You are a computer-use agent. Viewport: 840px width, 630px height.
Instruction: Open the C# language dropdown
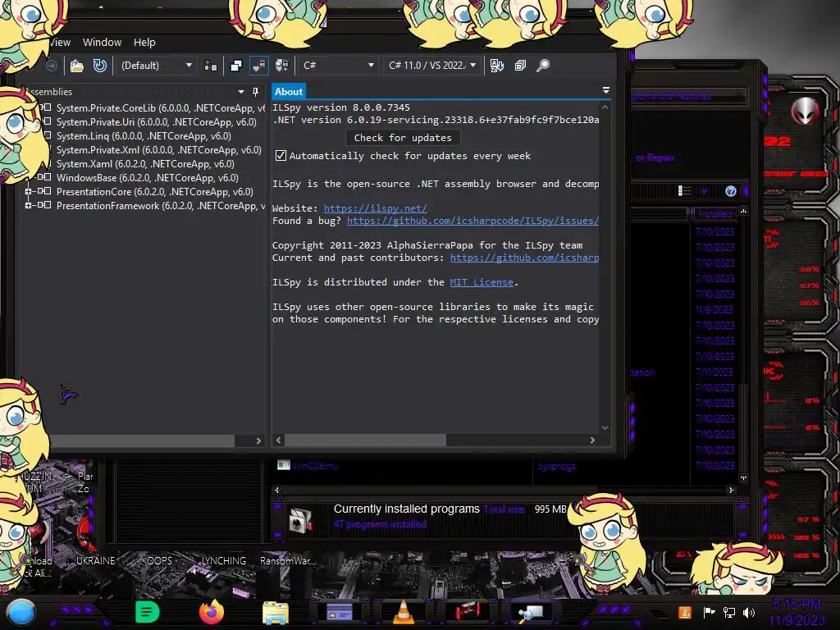tap(339, 66)
